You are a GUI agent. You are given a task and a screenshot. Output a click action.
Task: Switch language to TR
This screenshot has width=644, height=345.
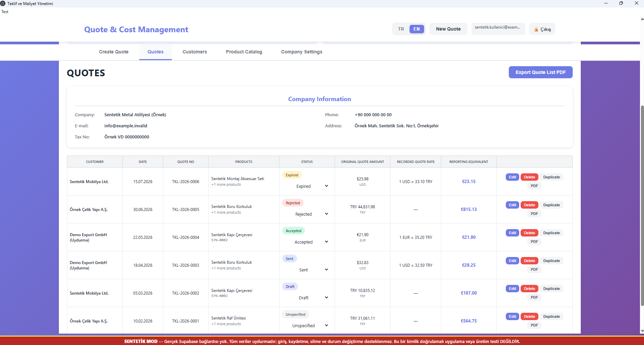click(x=401, y=29)
